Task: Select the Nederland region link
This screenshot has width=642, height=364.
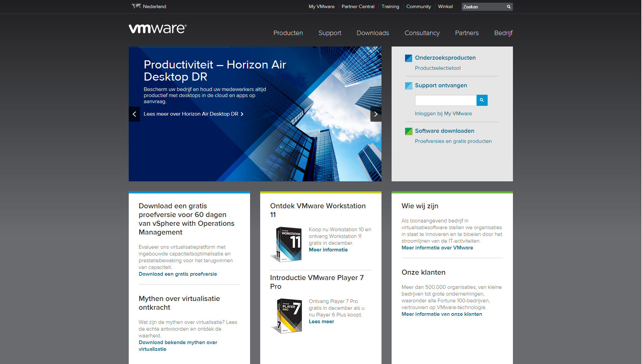Action: [154, 6]
